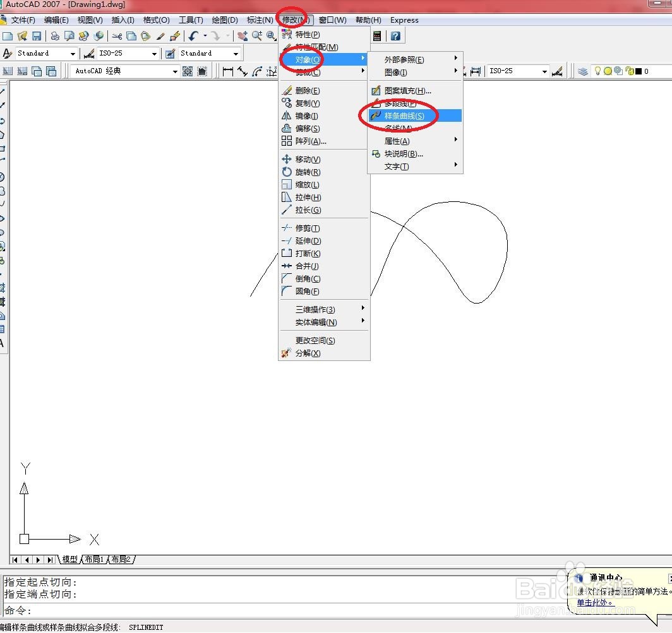
Task: Click the Dimension Style icon left of ISO-25
Action: click(89, 54)
